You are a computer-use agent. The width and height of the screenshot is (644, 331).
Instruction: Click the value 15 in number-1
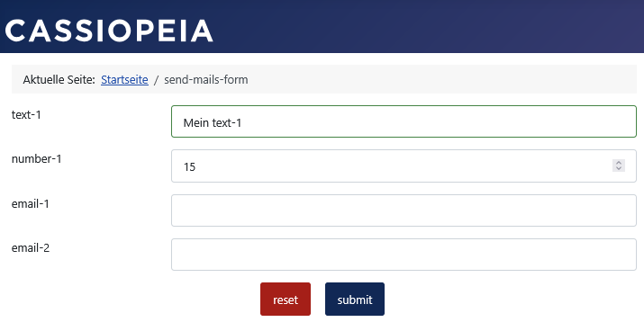click(189, 167)
